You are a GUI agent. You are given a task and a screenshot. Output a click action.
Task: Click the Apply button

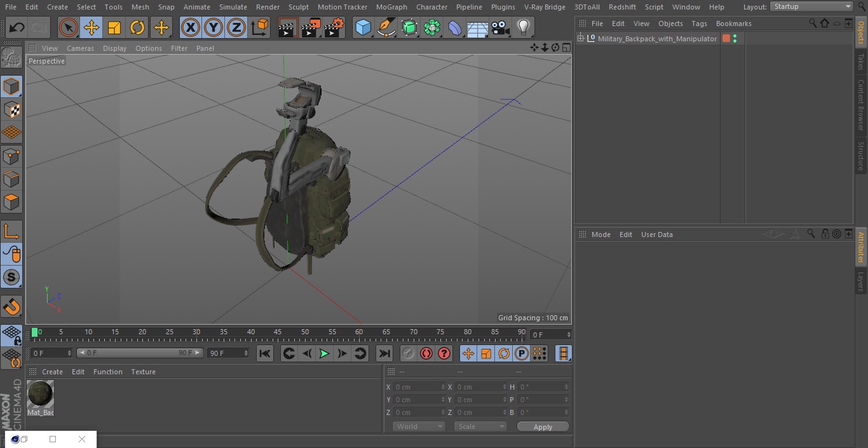point(543,427)
